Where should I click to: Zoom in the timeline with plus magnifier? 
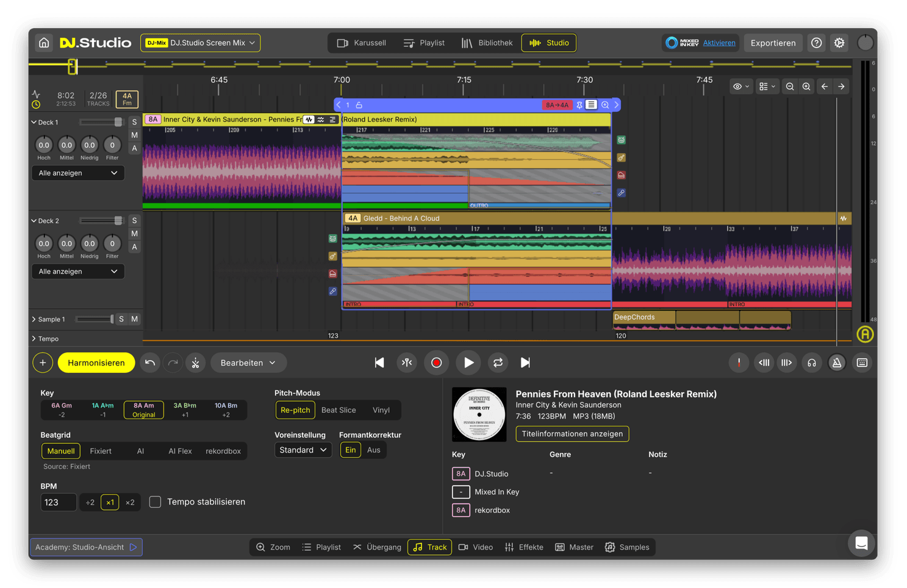pos(806,87)
